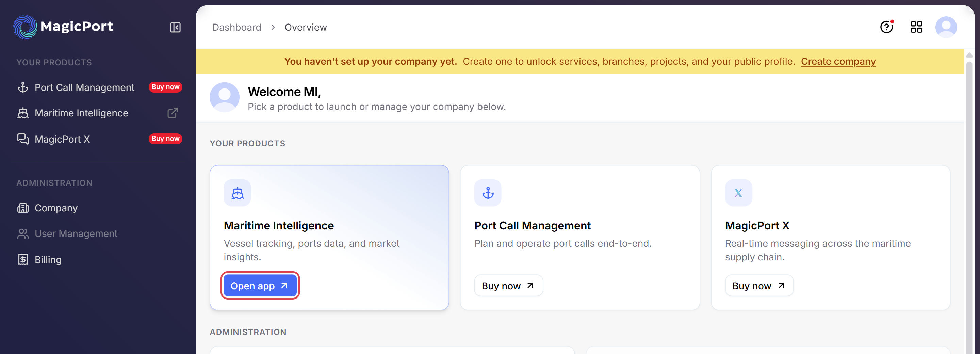Select MagicPort X in sidebar
Viewport: 980px width, 354px height.
click(x=62, y=139)
